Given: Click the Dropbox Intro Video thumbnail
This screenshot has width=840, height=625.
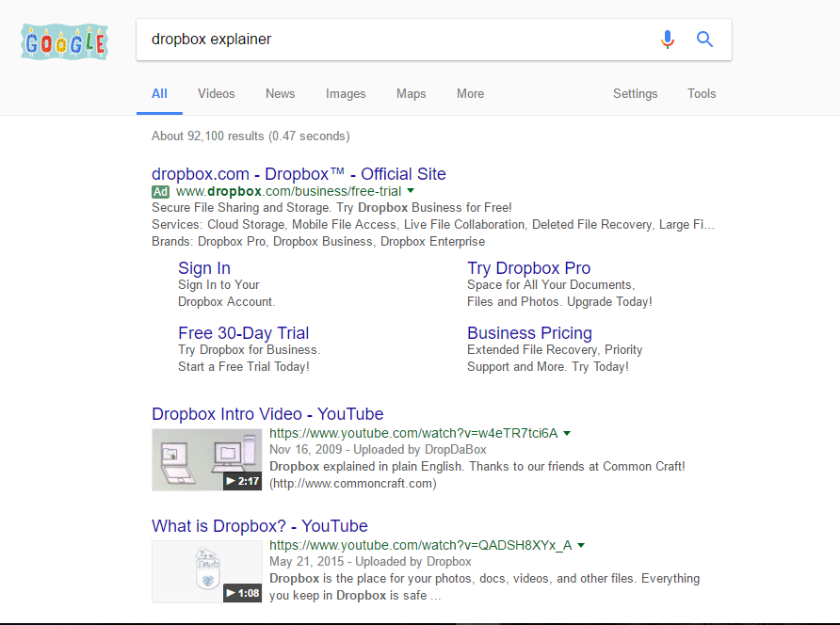Looking at the screenshot, I should pos(207,459).
